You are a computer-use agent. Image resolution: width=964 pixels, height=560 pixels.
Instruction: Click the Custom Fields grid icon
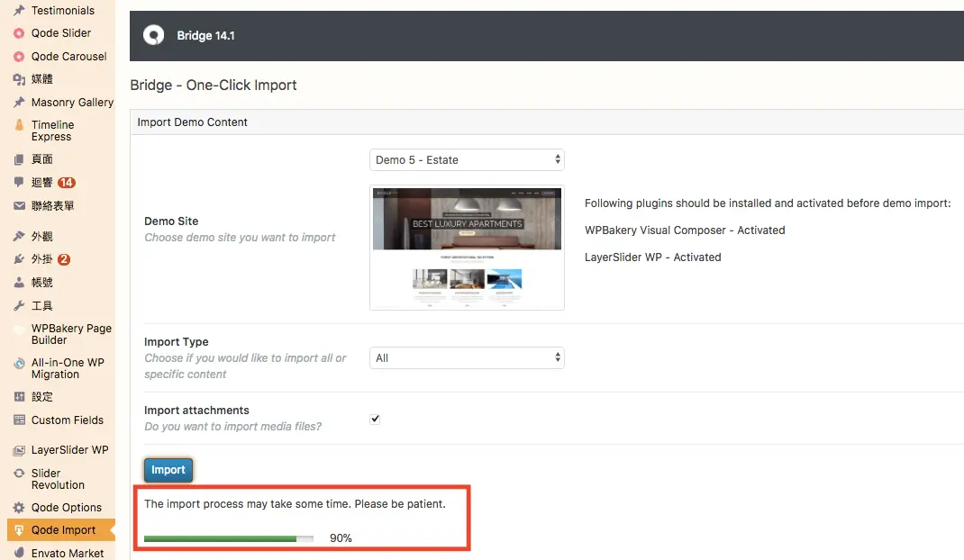point(19,420)
